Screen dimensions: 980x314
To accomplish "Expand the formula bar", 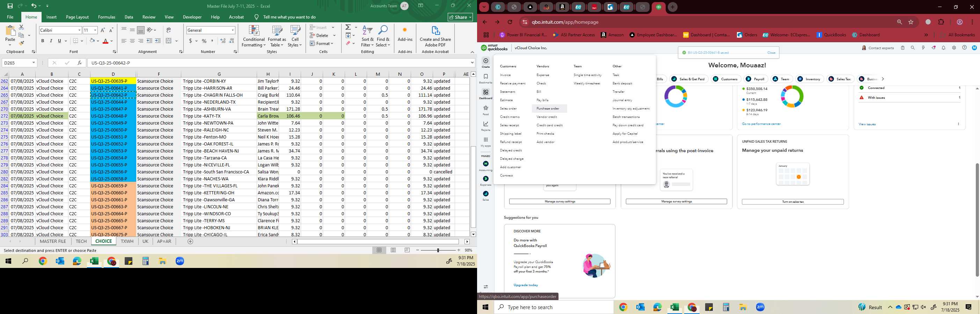I will tap(473, 63).
